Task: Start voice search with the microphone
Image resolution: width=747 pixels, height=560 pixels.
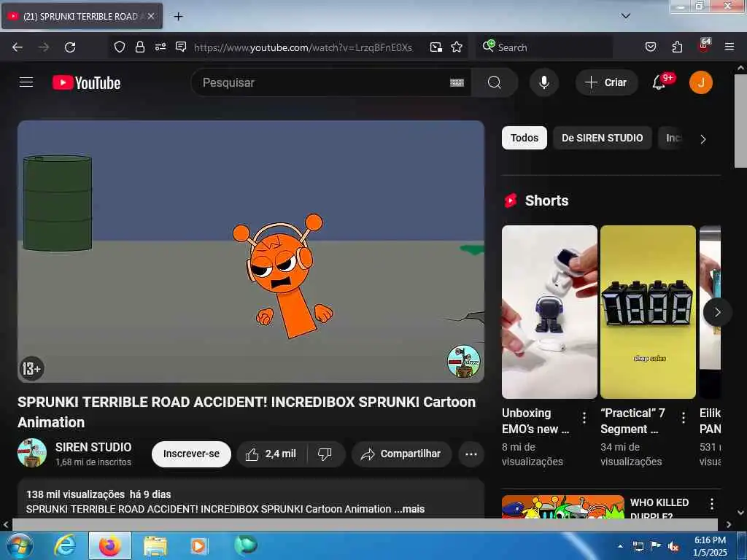Action: click(543, 82)
